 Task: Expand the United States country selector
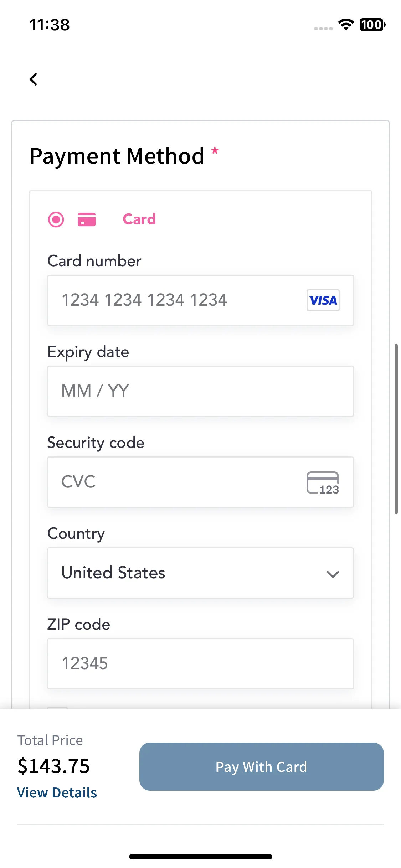point(200,573)
